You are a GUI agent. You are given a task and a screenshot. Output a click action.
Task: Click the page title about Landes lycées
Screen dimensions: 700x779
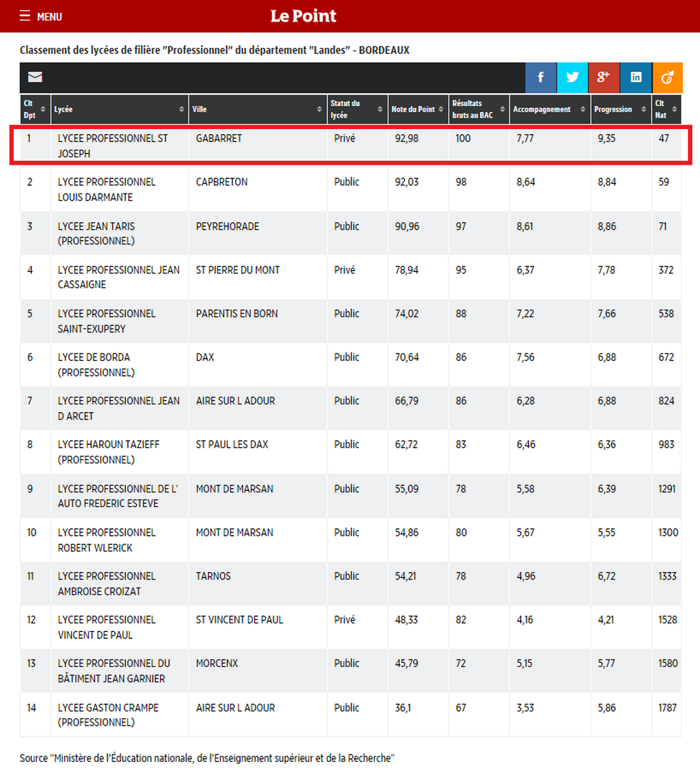pos(215,50)
